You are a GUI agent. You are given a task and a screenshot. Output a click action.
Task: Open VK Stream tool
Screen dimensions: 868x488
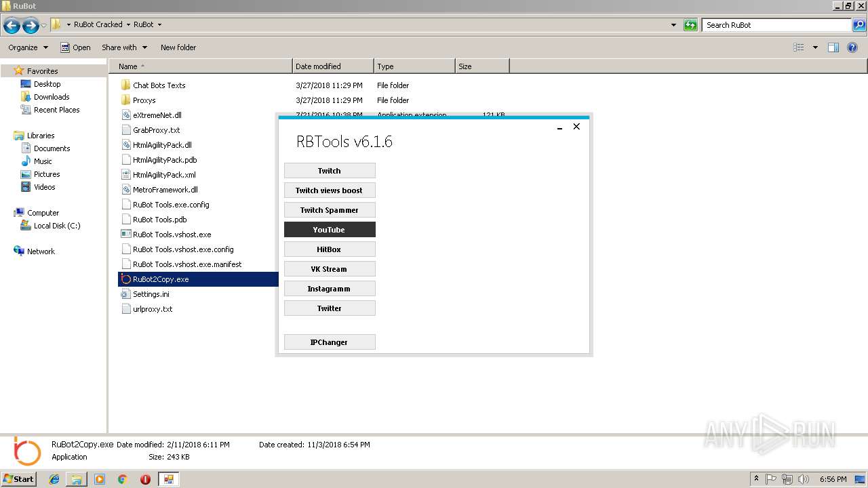click(x=330, y=269)
